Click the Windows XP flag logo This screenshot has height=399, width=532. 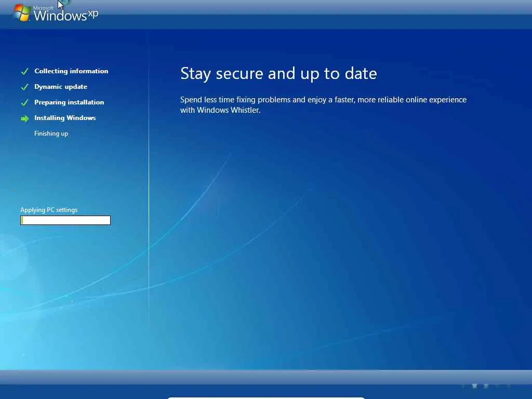click(21, 12)
